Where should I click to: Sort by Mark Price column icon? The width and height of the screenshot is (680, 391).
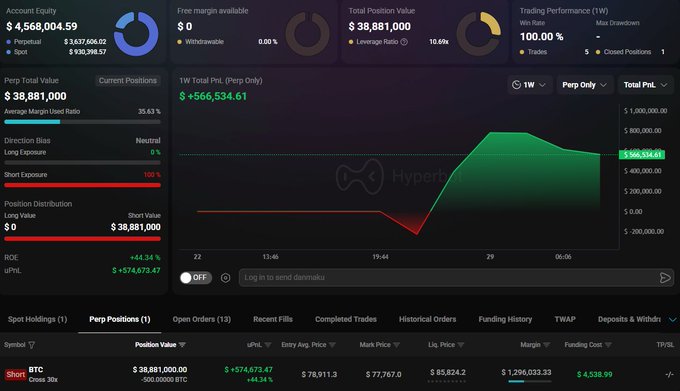[396, 345]
